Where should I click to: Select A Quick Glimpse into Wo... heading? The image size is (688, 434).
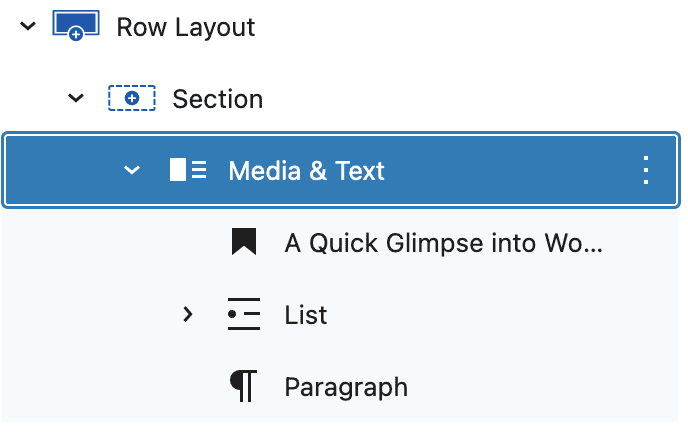click(444, 243)
